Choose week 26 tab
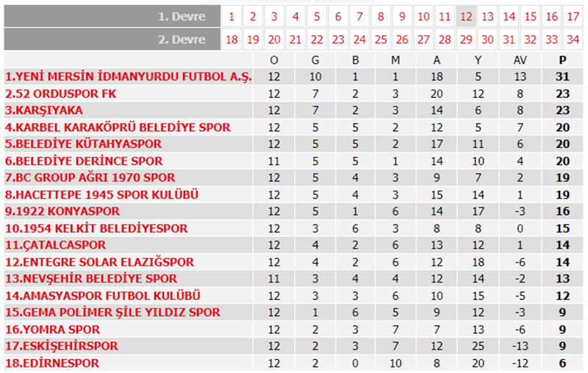The image size is (588, 373). tap(402, 39)
